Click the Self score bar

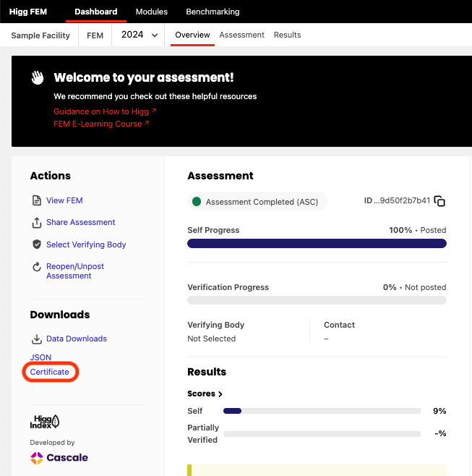[322, 411]
